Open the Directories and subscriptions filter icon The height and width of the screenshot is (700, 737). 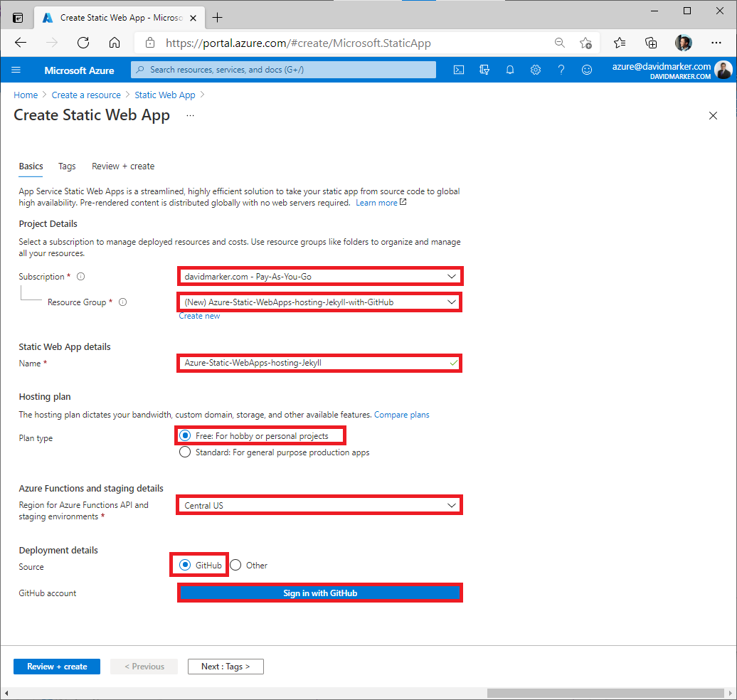click(484, 70)
